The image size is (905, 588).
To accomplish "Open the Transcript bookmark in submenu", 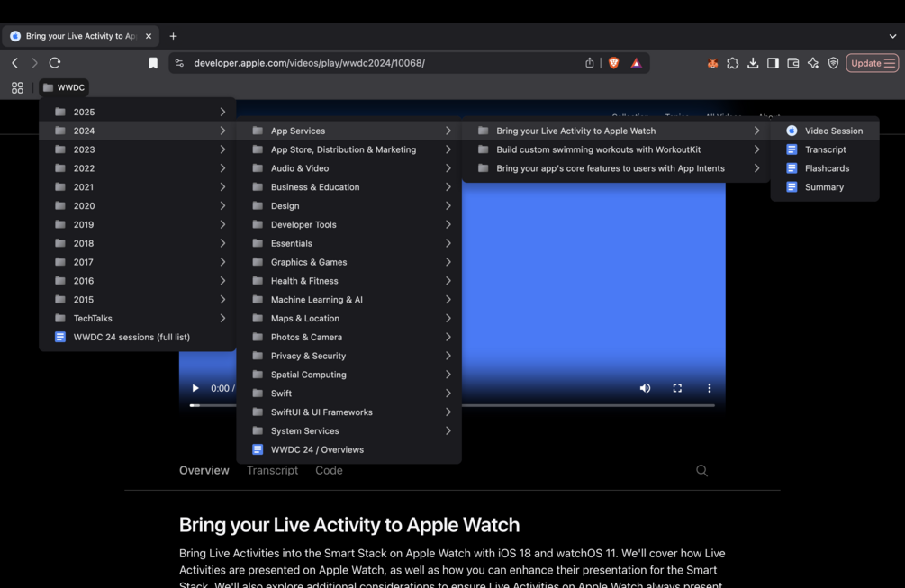I will pos(825,149).
